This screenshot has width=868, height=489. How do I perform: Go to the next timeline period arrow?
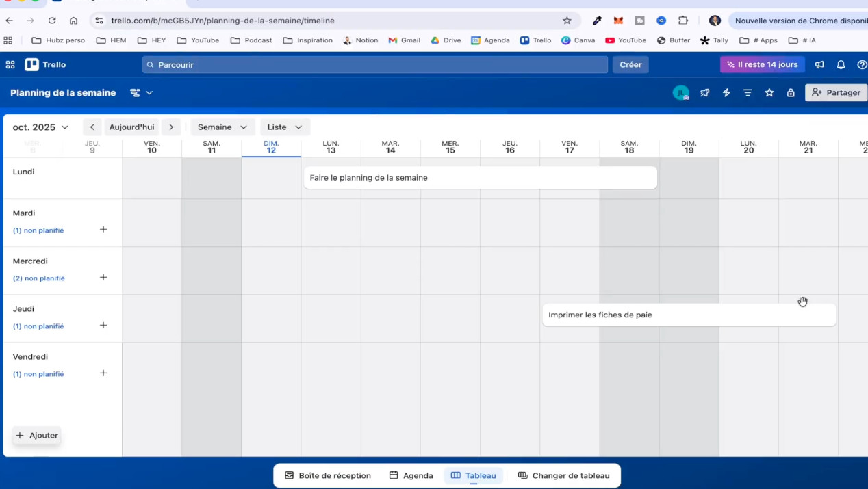click(x=171, y=127)
